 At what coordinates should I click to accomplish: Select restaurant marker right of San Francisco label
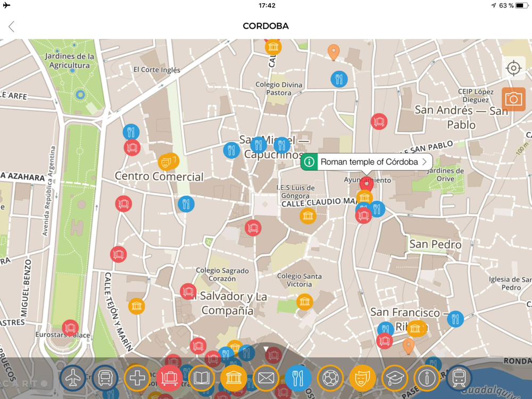tap(455, 319)
